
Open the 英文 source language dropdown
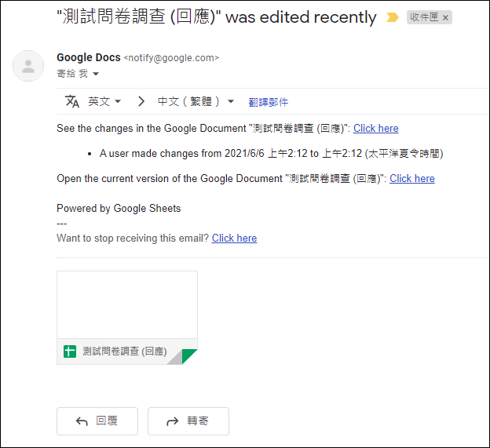(x=104, y=101)
